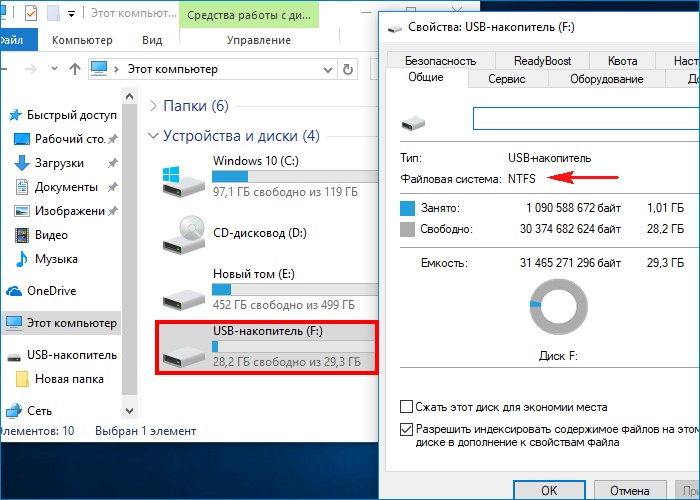Screen dimensions: 700x500
Task: Select USB-накопитель in navigation pane
Action: pos(71,355)
